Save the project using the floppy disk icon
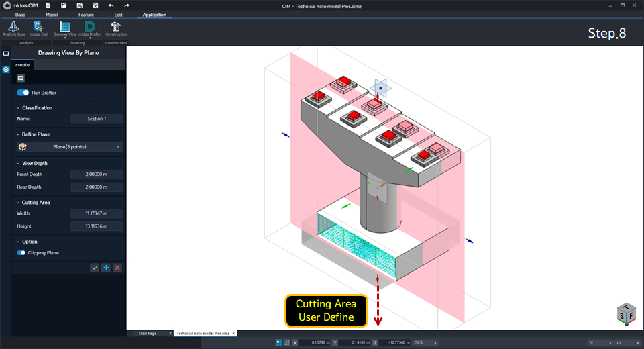 (79, 5)
